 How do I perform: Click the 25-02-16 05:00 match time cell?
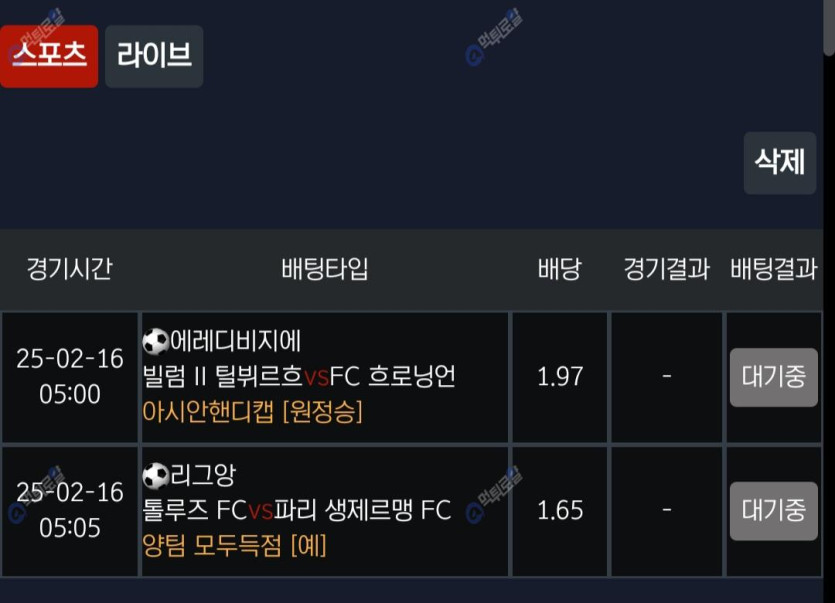pos(70,377)
